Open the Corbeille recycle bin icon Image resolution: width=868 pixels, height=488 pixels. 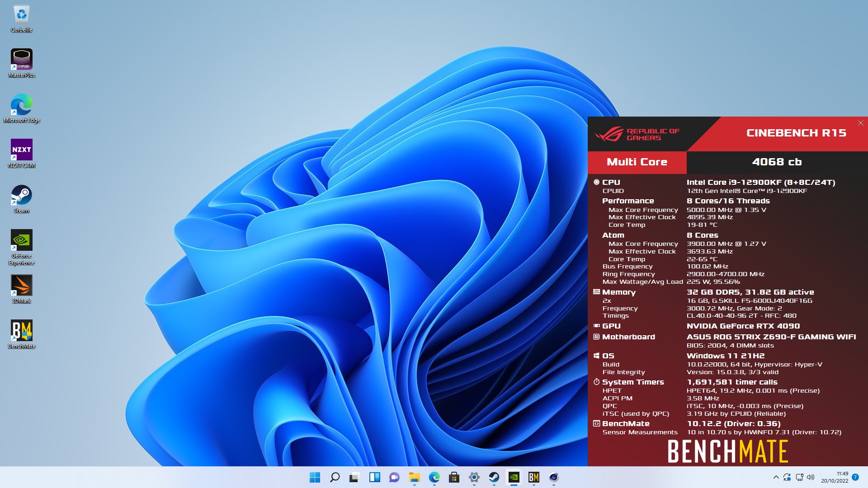click(x=21, y=19)
